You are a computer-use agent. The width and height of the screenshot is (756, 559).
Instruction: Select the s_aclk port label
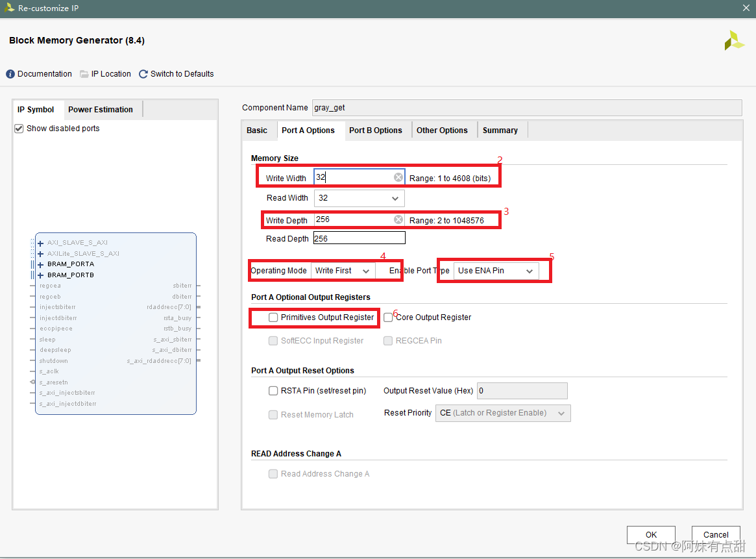coord(49,371)
